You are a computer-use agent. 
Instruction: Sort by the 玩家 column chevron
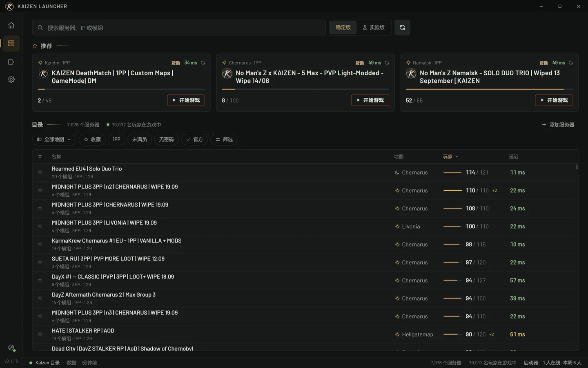[457, 157]
